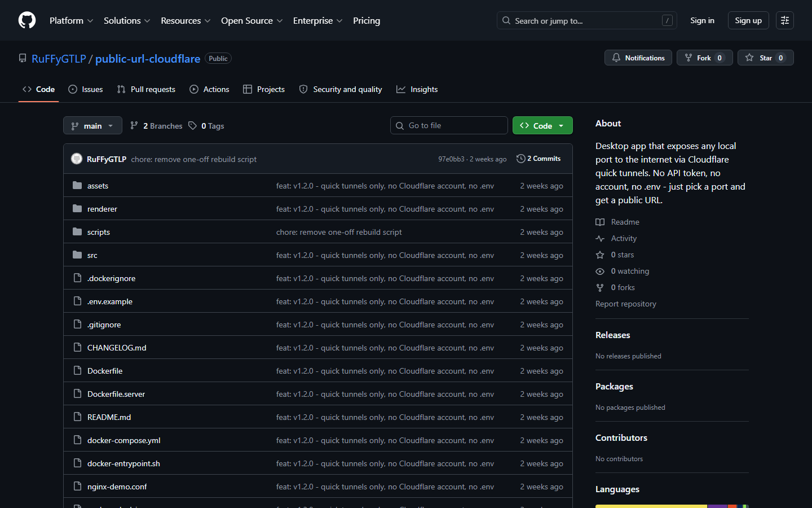Viewport: 812px width, 508px height.
Task: View the 0 forks link
Action: [615, 287]
